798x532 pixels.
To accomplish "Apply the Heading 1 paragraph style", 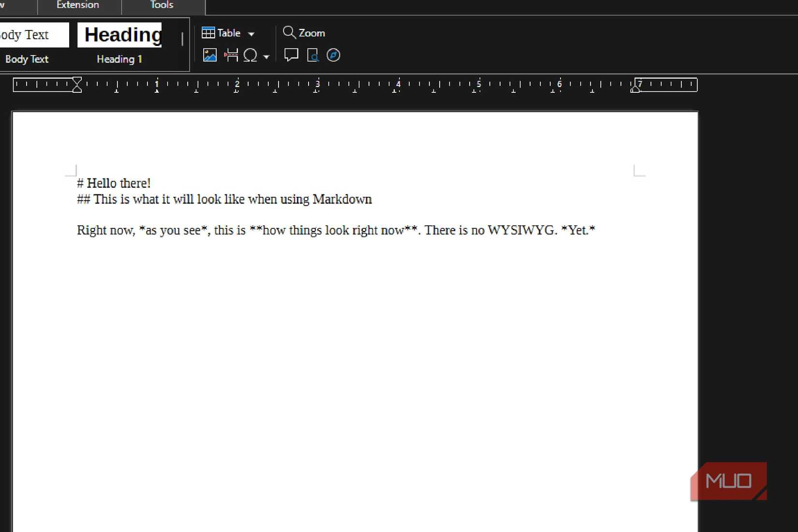I will pos(118,59).
